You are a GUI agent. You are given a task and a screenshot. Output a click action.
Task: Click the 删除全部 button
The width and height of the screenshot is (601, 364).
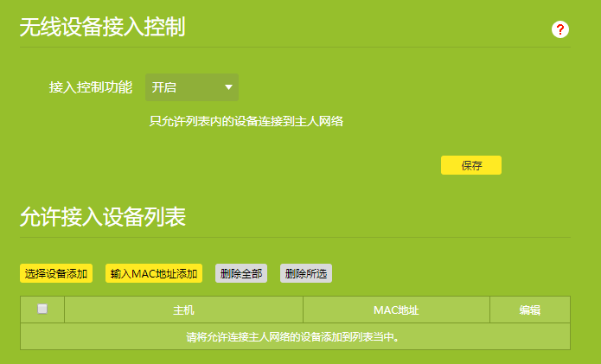pyautogui.click(x=241, y=273)
